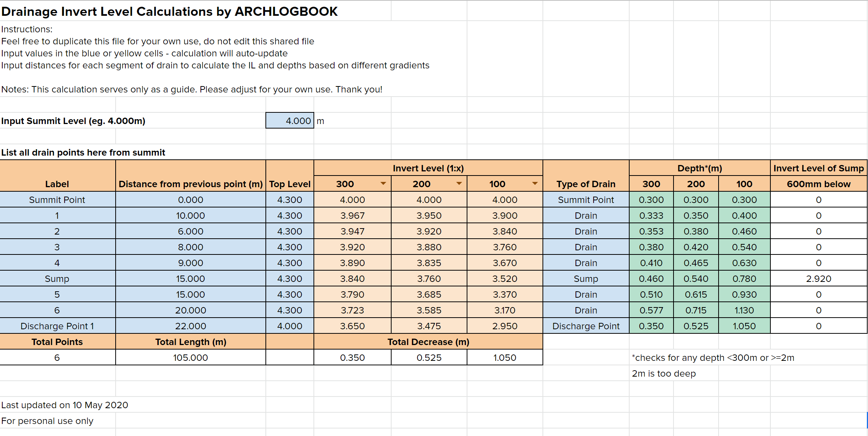The width and height of the screenshot is (868, 436).
Task: Click the Sump row label cell
Action: [x=57, y=279]
